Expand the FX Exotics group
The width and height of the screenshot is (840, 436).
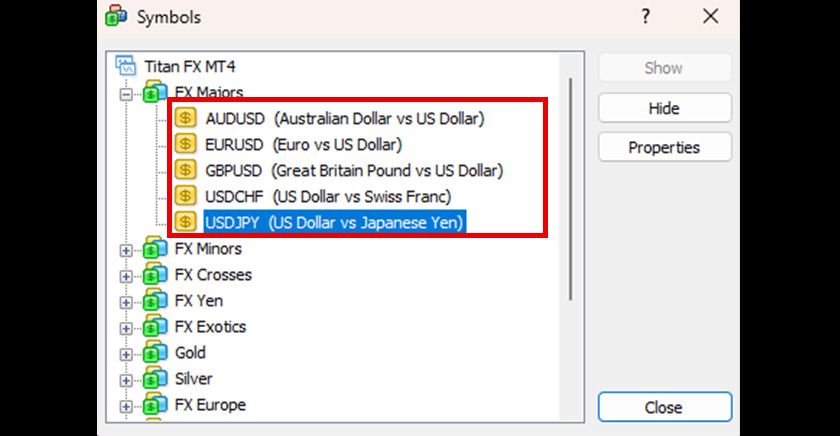pyautogui.click(x=126, y=328)
